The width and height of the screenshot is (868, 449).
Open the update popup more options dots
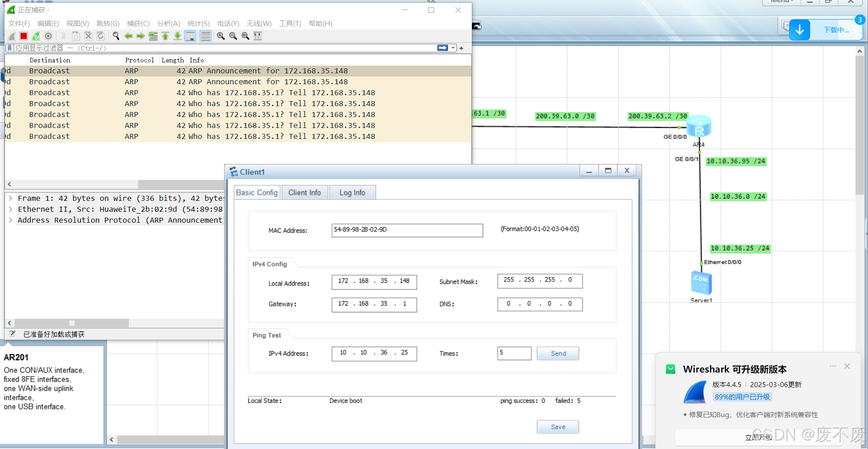pyautogui.click(x=833, y=366)
